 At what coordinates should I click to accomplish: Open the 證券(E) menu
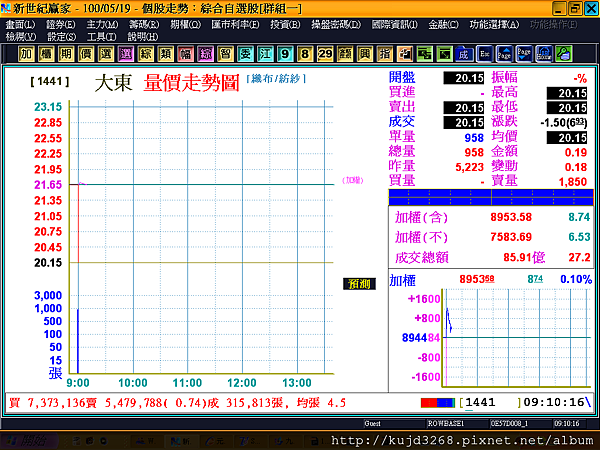61,25
